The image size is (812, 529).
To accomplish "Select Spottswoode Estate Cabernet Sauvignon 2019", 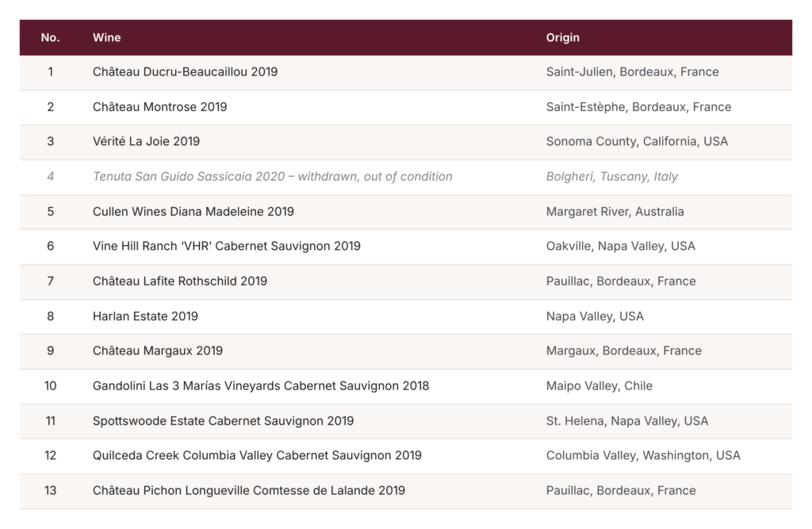I will coord(223,420).
